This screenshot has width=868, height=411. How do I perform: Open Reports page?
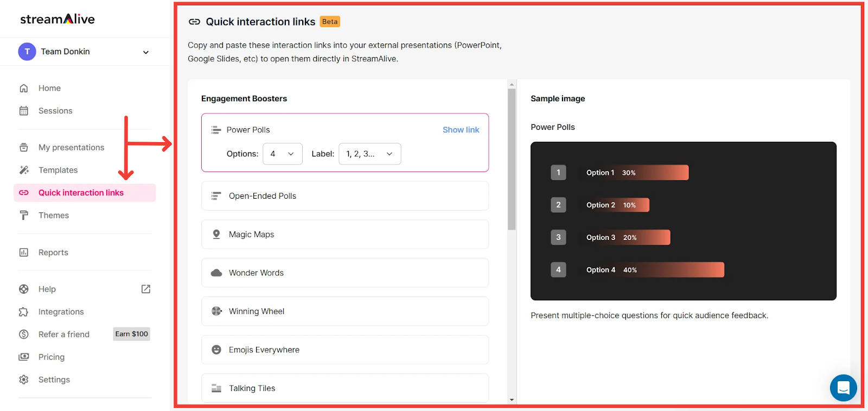coord(53,252)
